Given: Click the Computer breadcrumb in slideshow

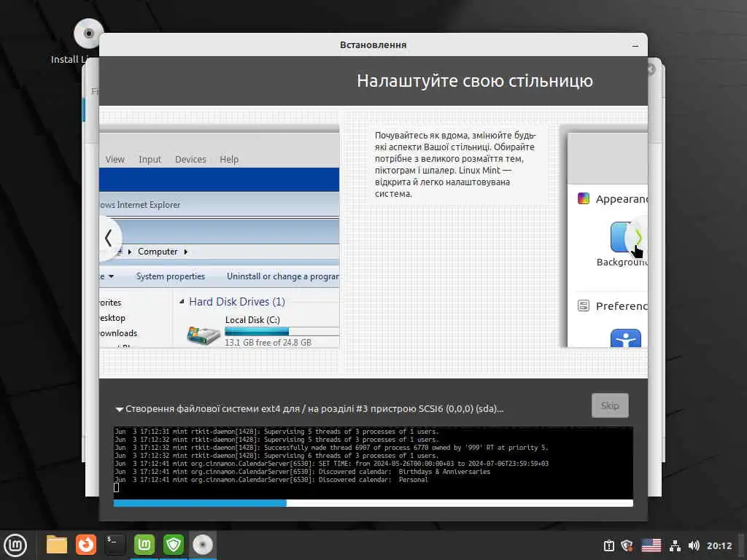Looking at the screenshot, I should pos(158,252).
